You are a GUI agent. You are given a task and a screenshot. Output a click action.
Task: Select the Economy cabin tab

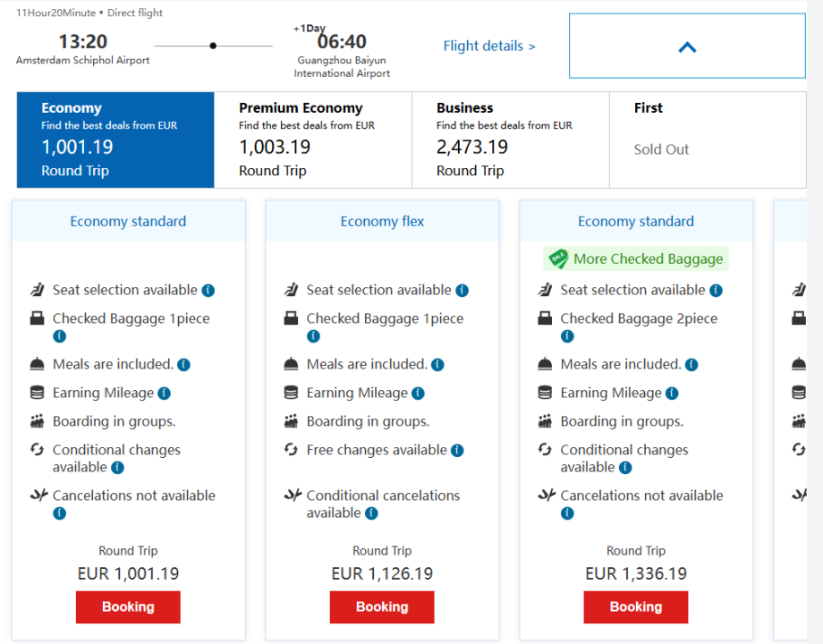(115, 140)
